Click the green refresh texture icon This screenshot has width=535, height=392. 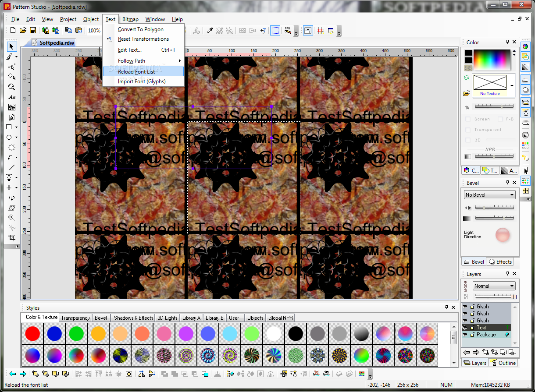point(467,78)
